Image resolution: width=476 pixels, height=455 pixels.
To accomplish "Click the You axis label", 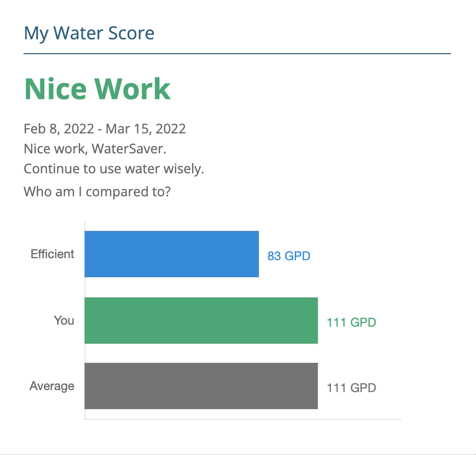I will (64, 321).
